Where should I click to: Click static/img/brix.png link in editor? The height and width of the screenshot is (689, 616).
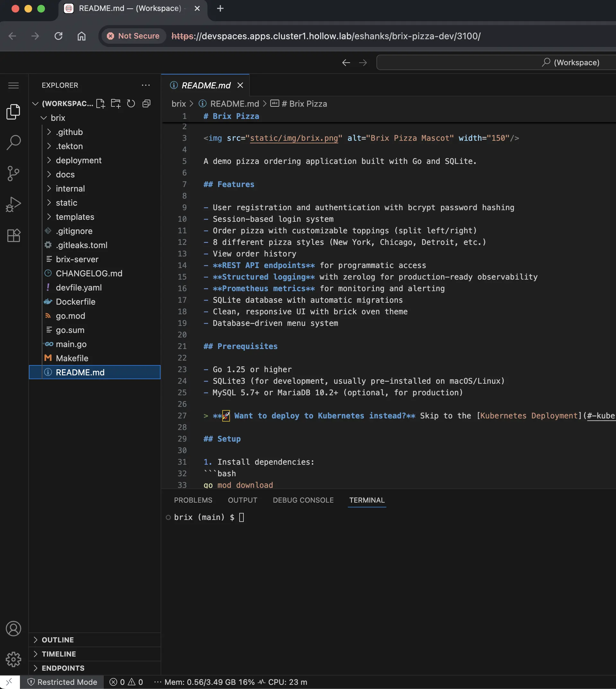(294, 138)
